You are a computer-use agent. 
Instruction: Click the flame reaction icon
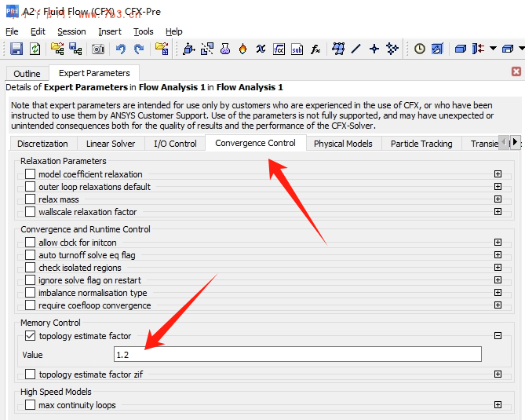click(242, 49)
